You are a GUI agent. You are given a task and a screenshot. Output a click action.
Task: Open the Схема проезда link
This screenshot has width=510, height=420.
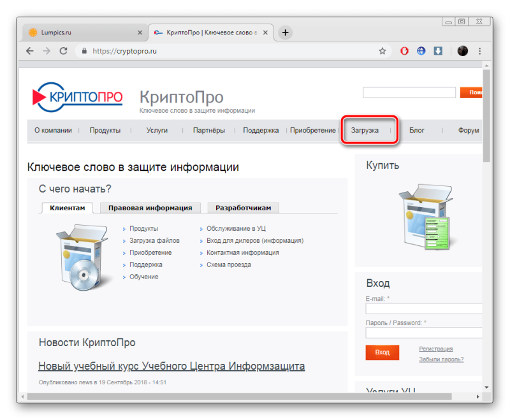tap(229, 264)
